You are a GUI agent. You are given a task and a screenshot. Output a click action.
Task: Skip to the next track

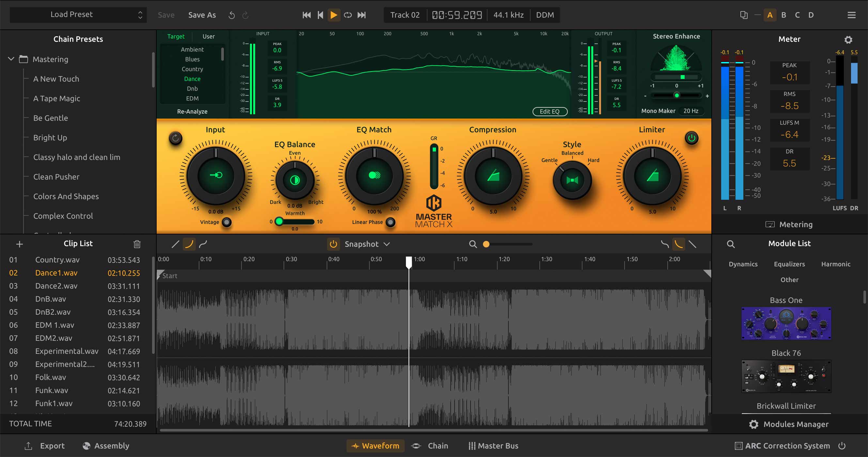tap(362, 15)
